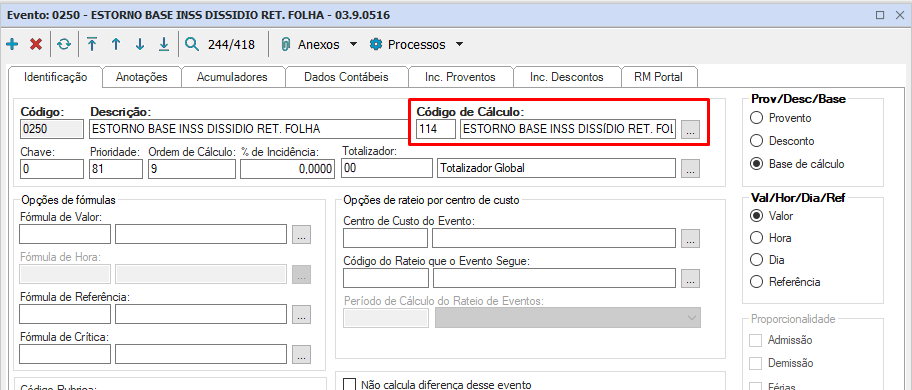Open lookup button for Código de Cálculo

click(690, 130)
